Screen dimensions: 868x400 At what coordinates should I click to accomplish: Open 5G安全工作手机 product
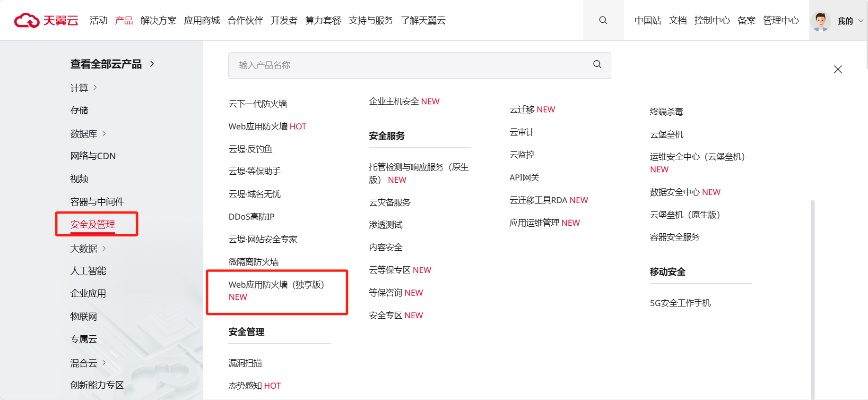(680, 303)
